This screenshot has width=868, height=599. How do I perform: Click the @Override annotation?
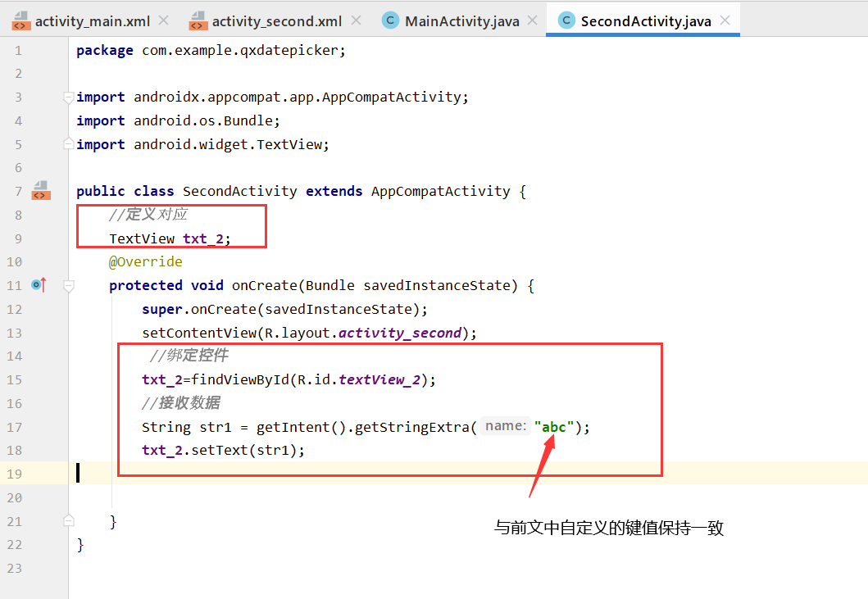click(x=146, y=261)
